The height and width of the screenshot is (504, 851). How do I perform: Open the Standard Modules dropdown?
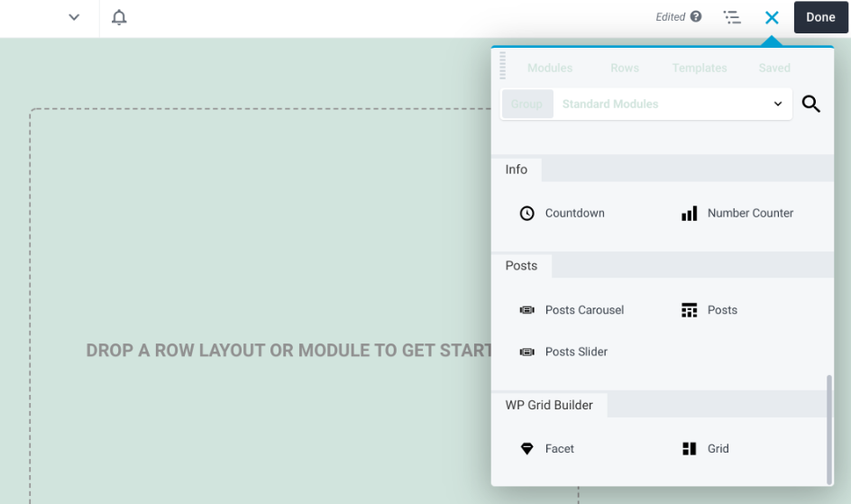point(673,104)
